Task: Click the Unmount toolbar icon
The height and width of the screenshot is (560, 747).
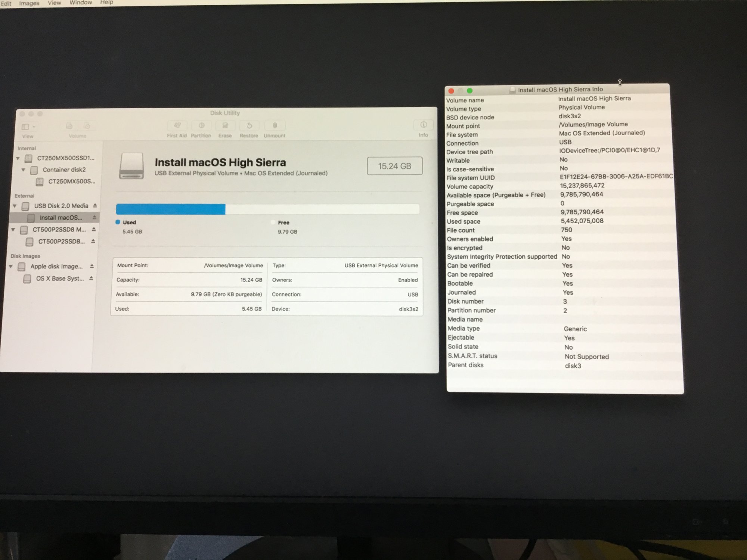Action: (275, 126)
